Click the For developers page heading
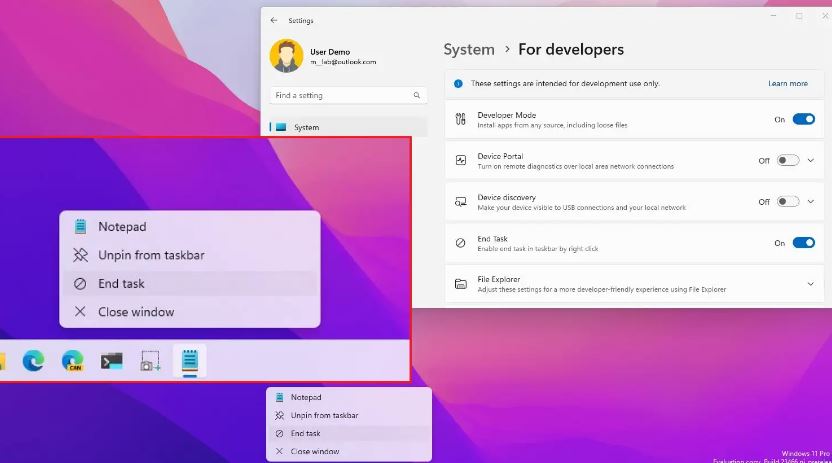 tap(571, 49)
